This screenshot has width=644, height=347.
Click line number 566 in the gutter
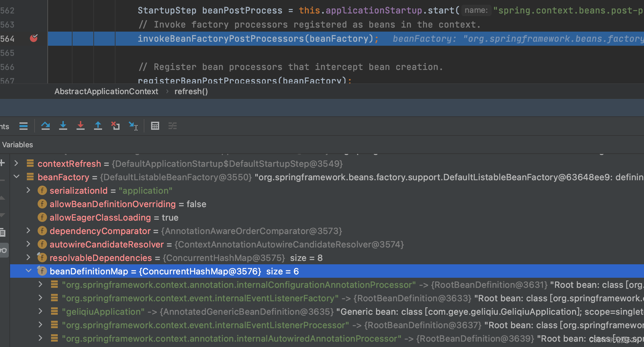(7, 67)
